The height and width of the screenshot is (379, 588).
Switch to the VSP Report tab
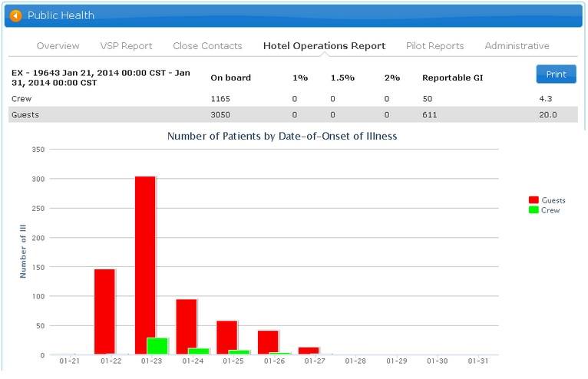[126, 46]
